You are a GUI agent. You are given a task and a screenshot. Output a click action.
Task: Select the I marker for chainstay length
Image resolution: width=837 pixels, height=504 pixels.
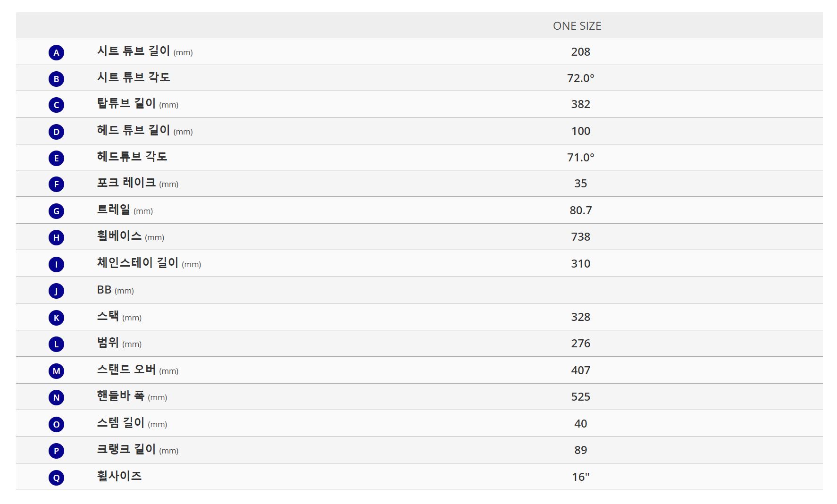point(56,264)
